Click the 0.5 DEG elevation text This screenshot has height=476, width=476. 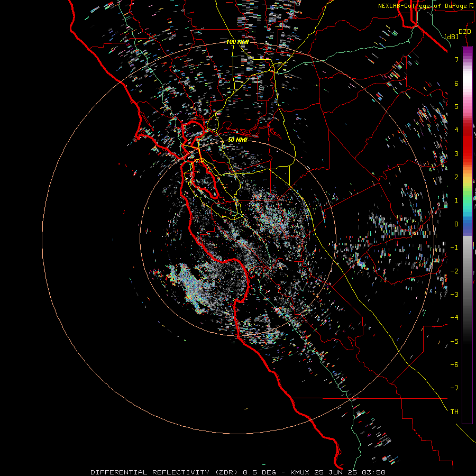[259, 472]
